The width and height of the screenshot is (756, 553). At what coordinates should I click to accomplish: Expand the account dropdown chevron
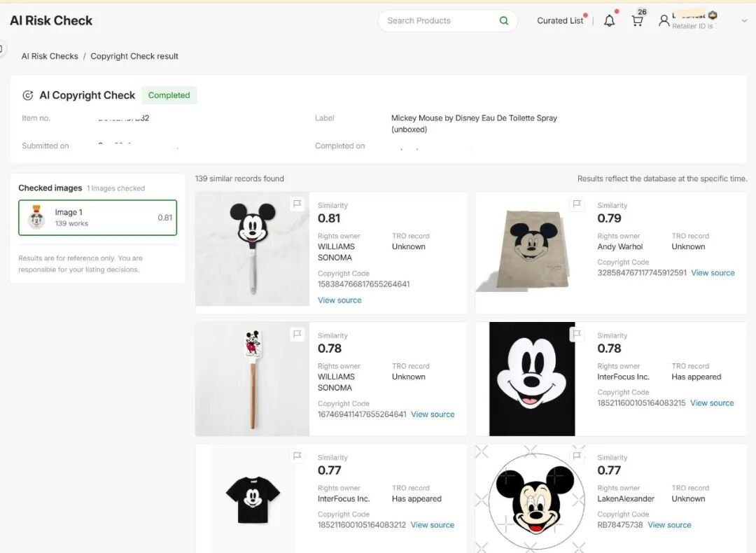744,21
